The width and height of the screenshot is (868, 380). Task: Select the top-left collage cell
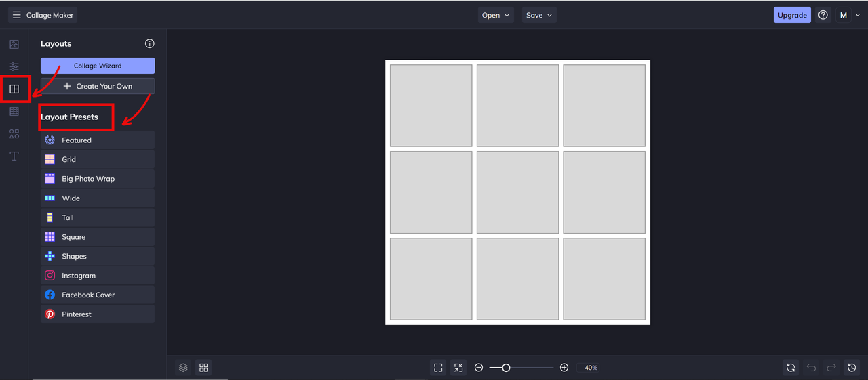tap(431, 106)
